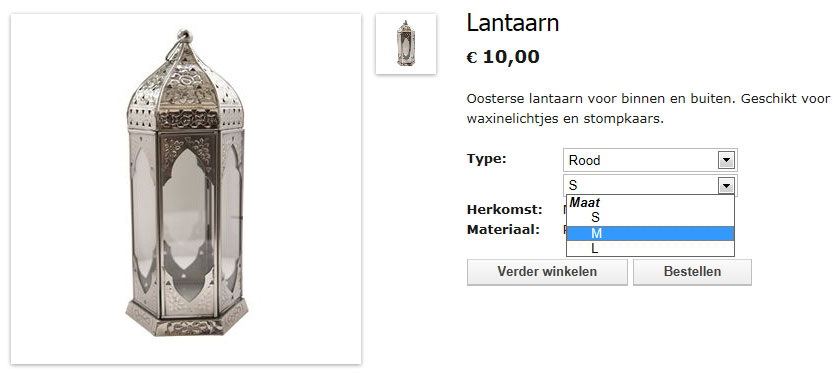
Task: Click the Herkomst label
Action: (505, 210)
